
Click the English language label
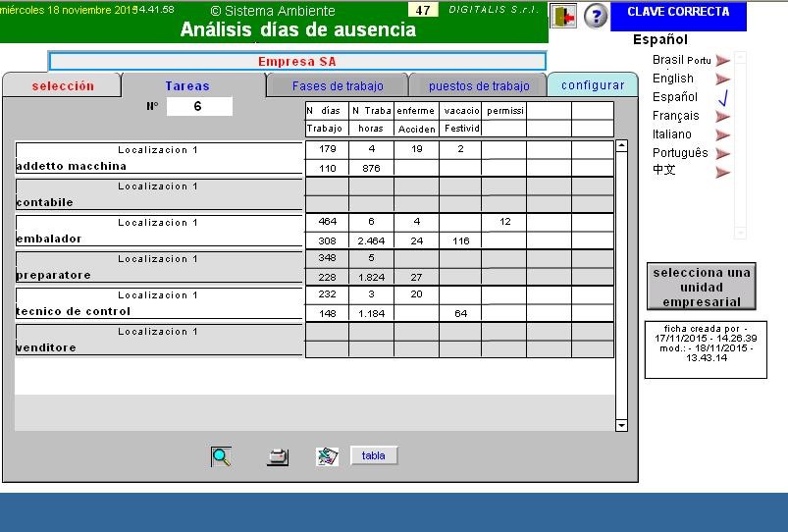point(673,79)
